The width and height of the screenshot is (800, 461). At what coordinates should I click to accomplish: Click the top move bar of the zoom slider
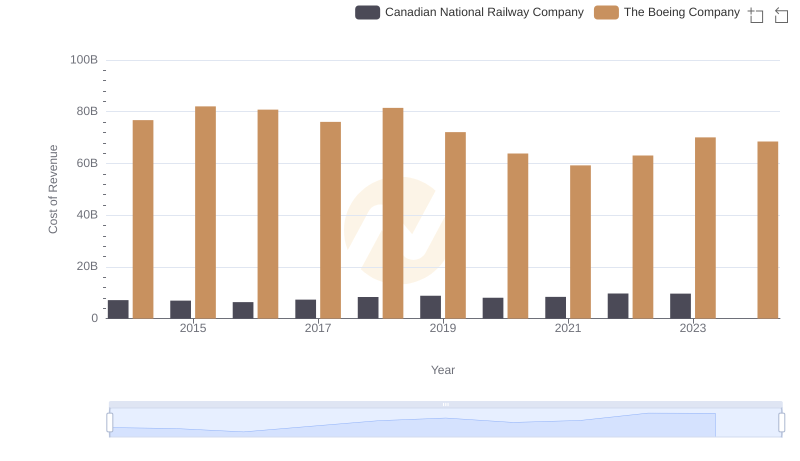[x=445, y=404]
